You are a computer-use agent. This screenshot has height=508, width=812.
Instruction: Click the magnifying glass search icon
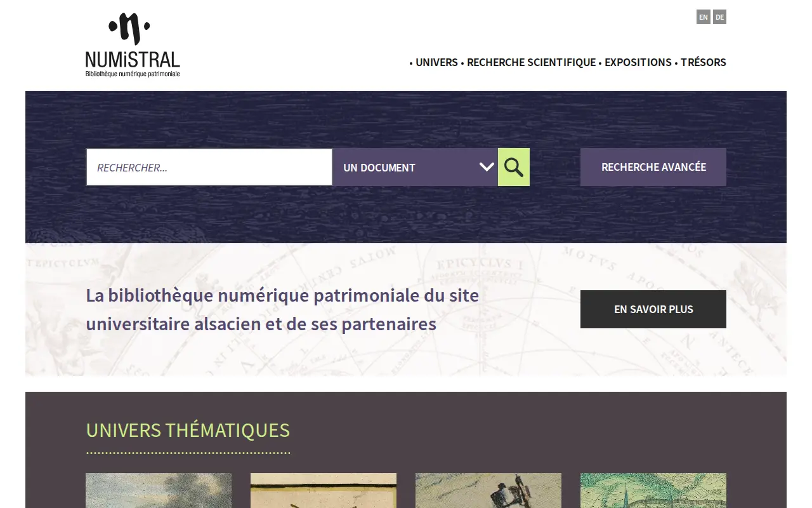(514, 167)
